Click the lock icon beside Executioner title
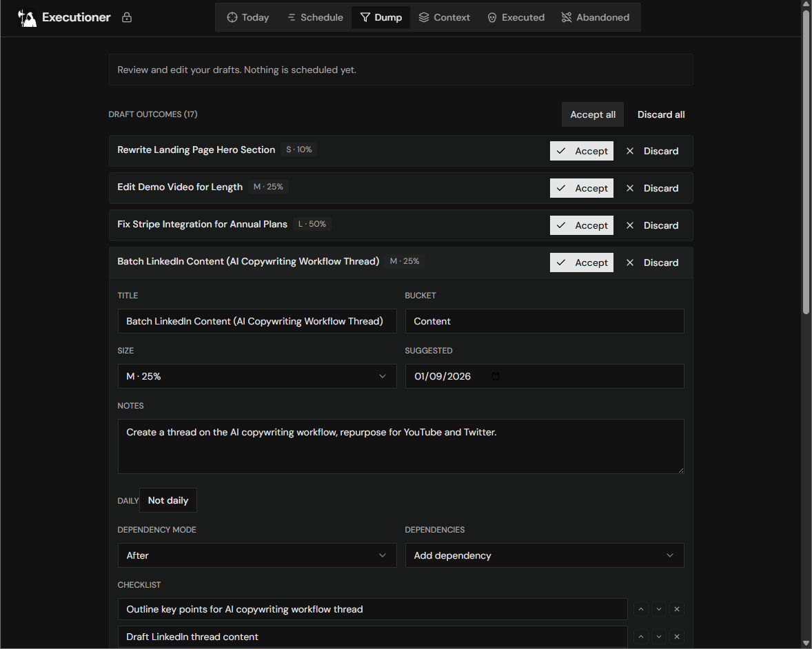812x649 pixels. pyautogui.click(x=127, y=17)
